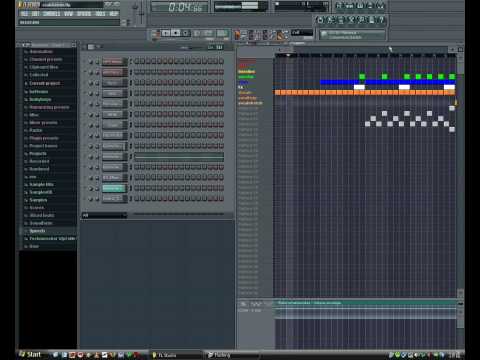
Task: Toggle pattern/song mode switch beside play
Action: pos(156,34)
